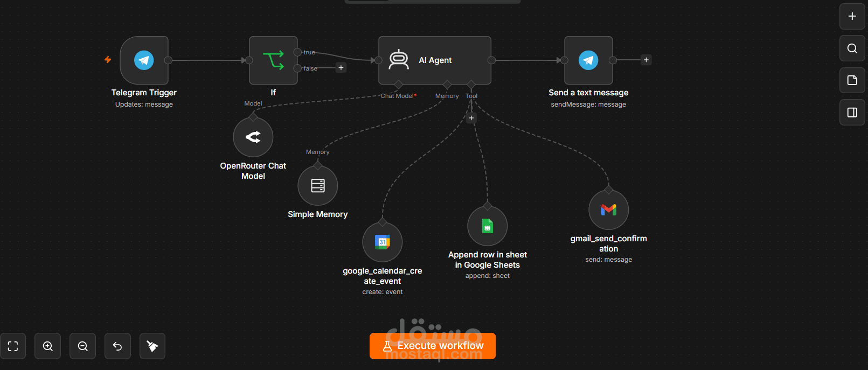Click the true output of the If node

tap(297, 52)
